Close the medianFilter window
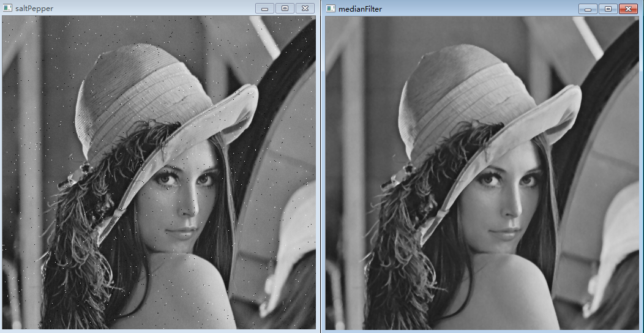 (x=628, y=9)
